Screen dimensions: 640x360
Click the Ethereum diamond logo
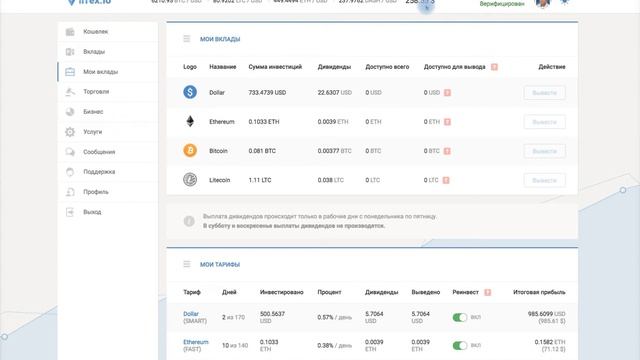pyautogui.click(x=190, y=121)
